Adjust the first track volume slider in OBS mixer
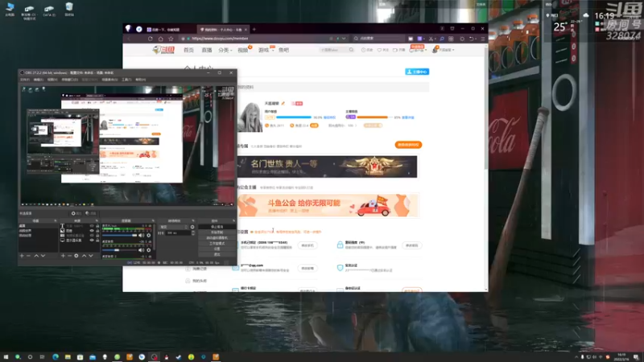 click(x=119, y=236)
